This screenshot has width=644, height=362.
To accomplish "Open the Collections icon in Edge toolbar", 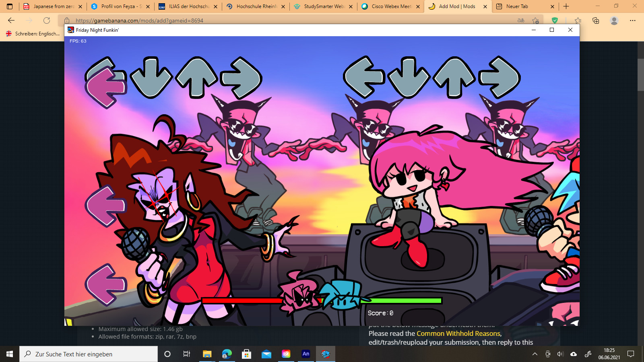I will coord(596,21).
